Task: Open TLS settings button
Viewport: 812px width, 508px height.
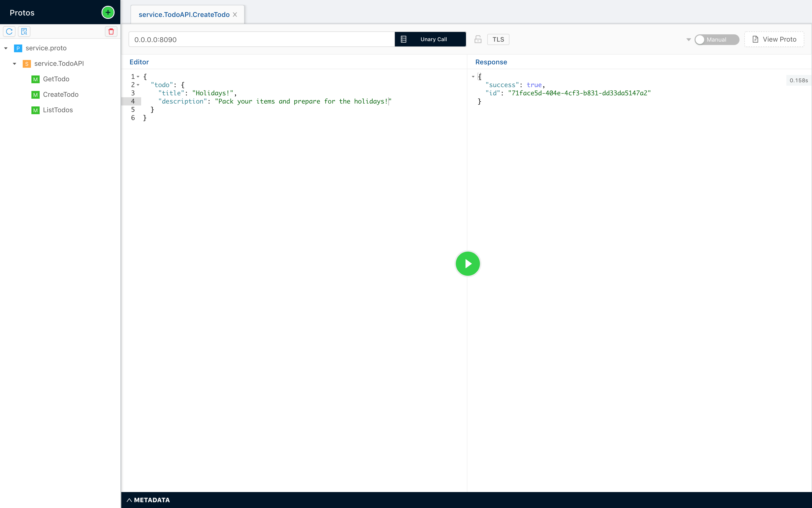Action: (498, 39)
